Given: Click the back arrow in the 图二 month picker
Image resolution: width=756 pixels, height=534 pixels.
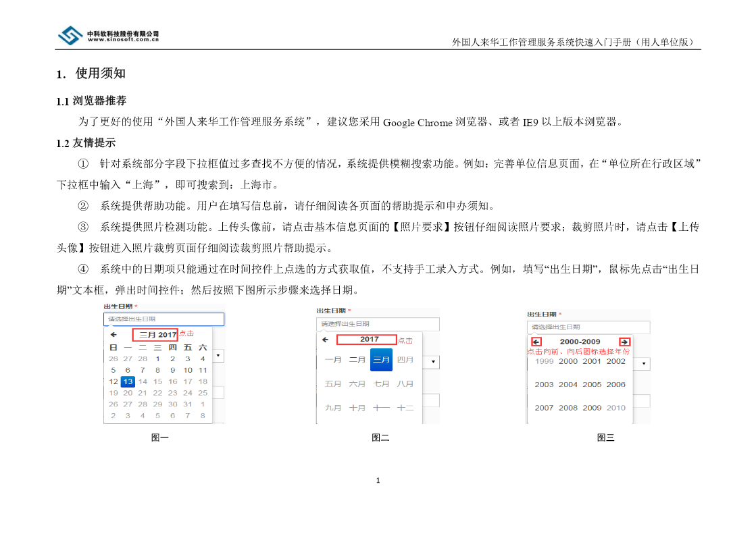Looking at the screenshot, I should tap(326, 340).
